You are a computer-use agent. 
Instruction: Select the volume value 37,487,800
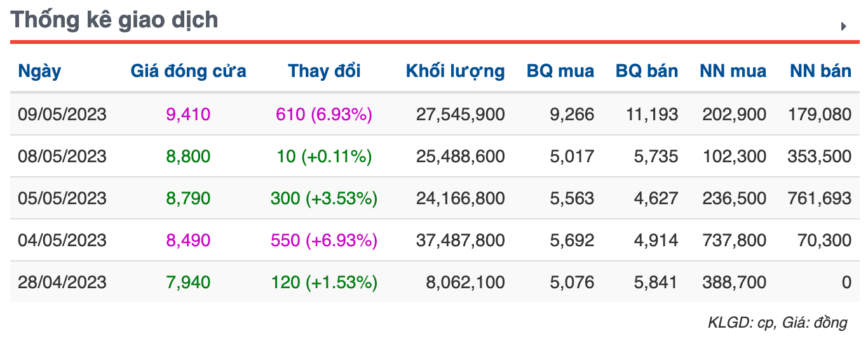click(x=461, y=240)
